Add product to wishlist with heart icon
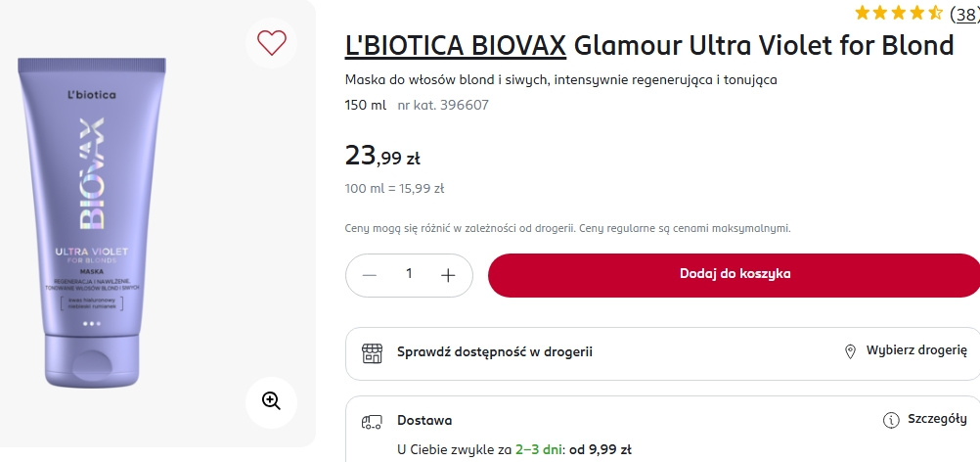This screenshot has height=462, width=980. (x=271, y=42)
